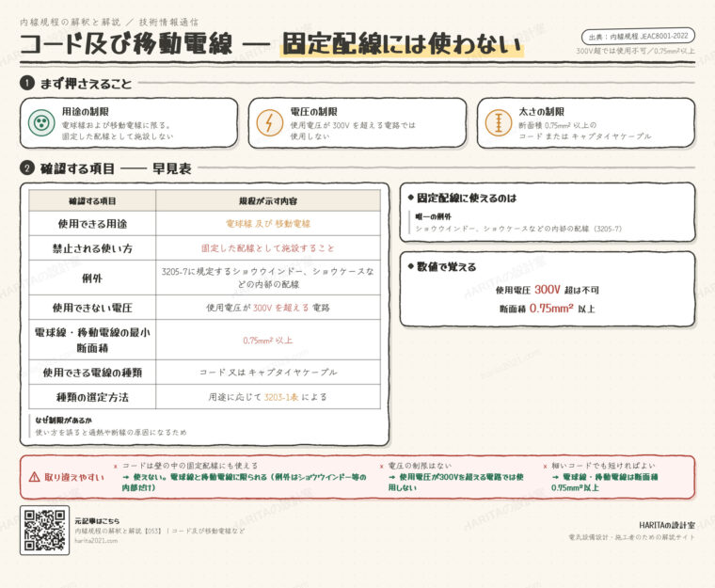
Task: Click the card title 用途の制限
Action: (86, 111)
